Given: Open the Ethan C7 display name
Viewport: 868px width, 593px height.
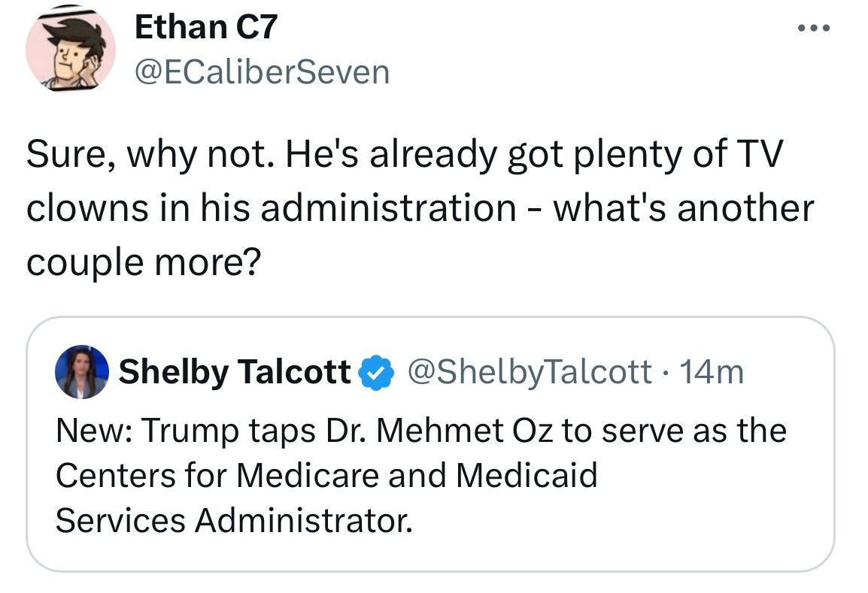Looking at the screenshot, I should click(205, 27).
